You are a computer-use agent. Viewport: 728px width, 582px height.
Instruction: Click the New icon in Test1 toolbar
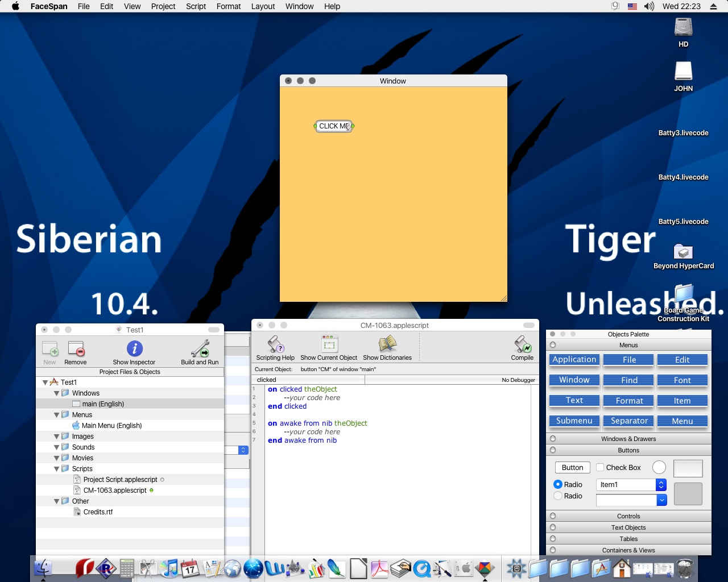tap(50, 348)
